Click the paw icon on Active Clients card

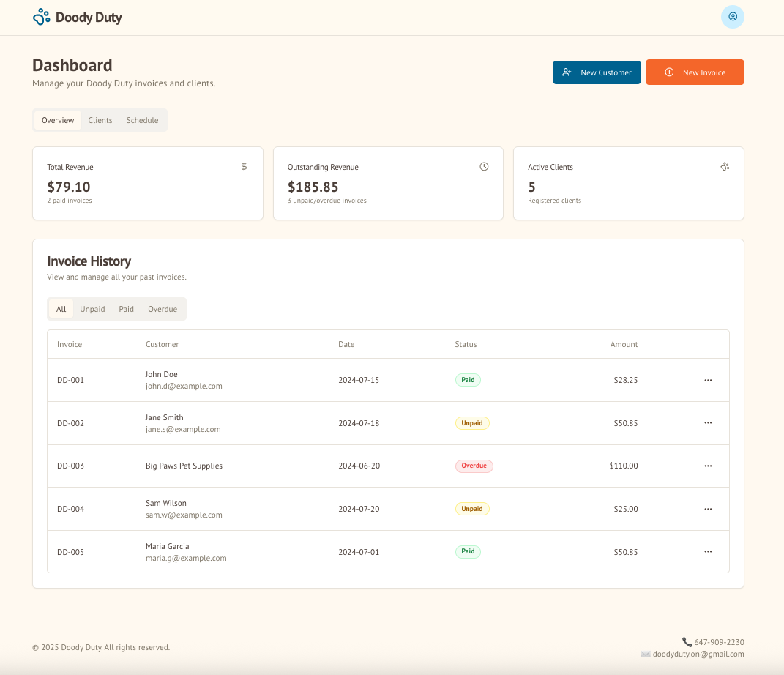pos(725,167)
